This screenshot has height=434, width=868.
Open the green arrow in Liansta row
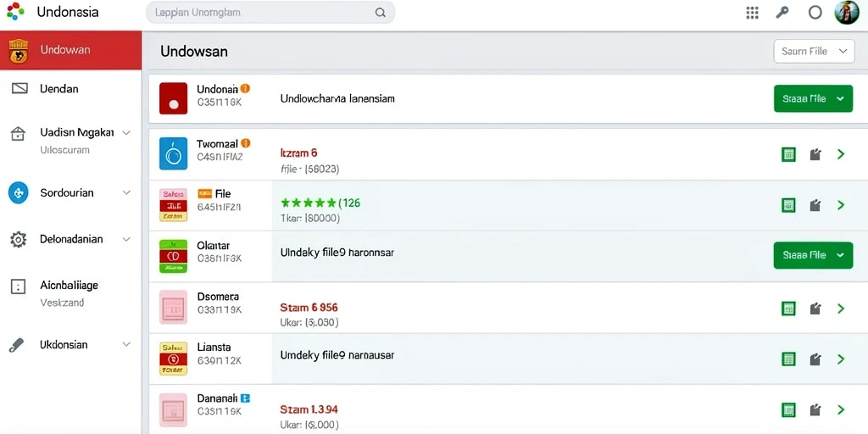[841, 359]
